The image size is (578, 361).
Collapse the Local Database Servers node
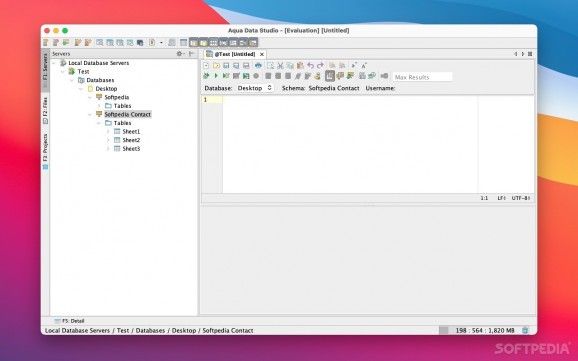[x=54, y=63]
